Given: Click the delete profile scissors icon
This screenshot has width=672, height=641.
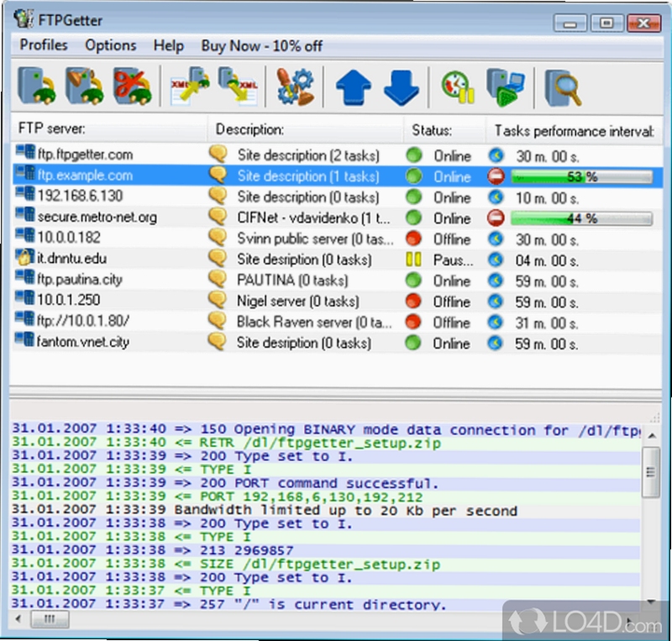Looking at the screenshot, I should pyautogui.click(x=133, y=87).
